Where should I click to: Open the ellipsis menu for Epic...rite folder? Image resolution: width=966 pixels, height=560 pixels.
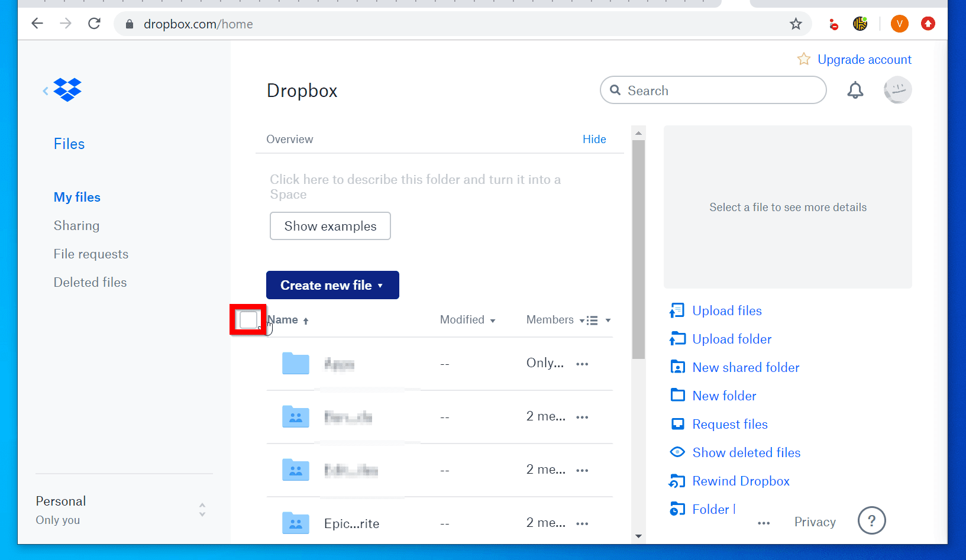[x=582, y=523]
